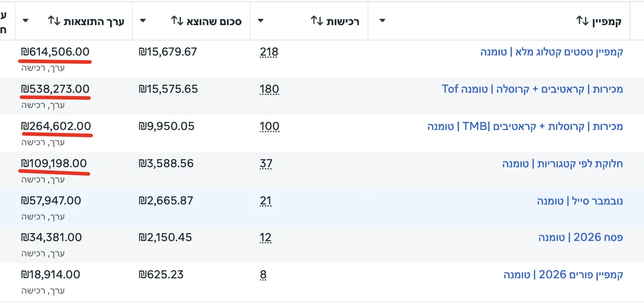
Task: Open campaign קמפיין פורים 2026 | טומנה
Action: point(563,275)
